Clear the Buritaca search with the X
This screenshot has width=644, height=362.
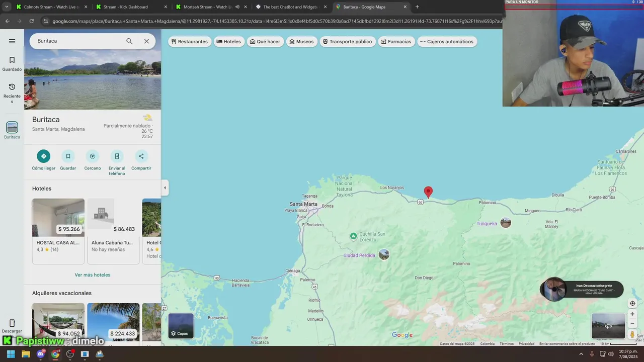tap(146, 41)
